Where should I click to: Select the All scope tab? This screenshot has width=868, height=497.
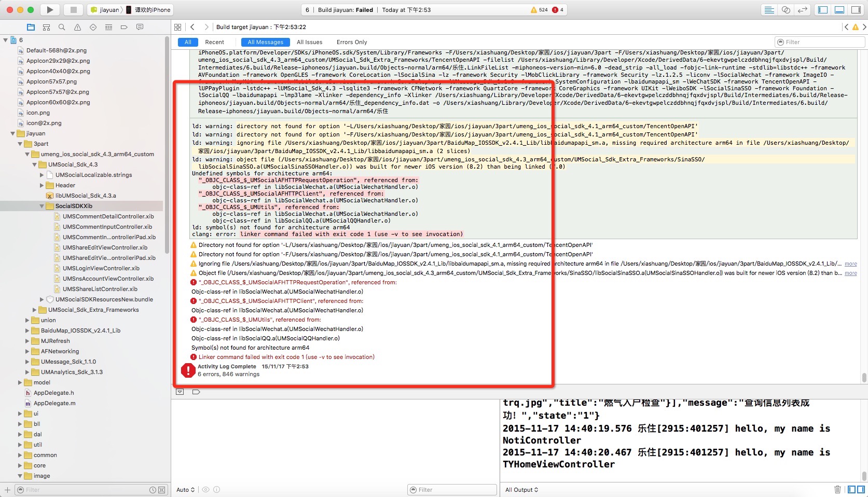(x=188, y=42)
